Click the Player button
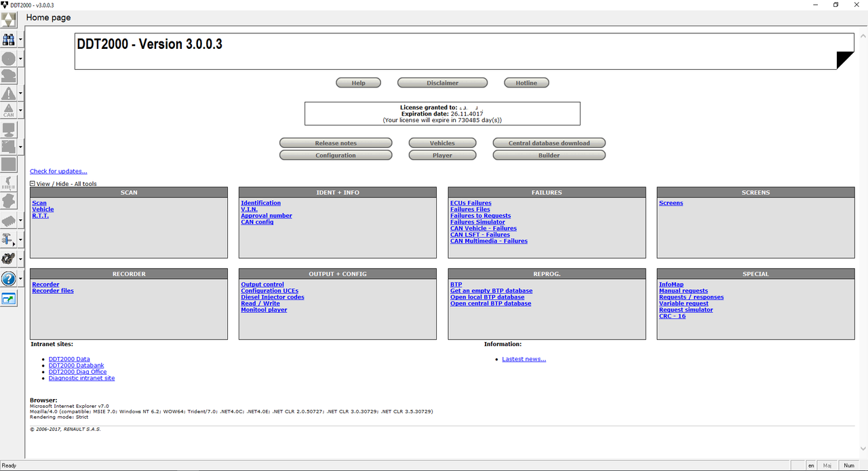This screenshot has width=868, height=471. [x=442, y=155]
